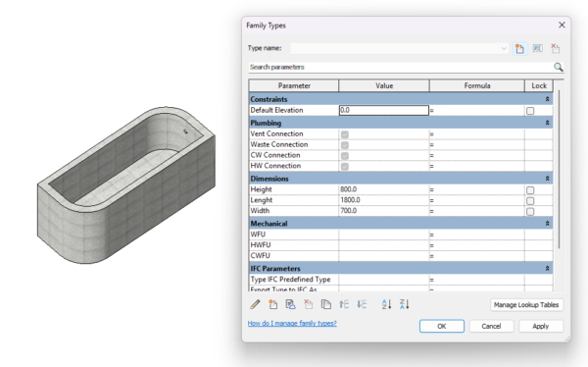Click the Move Parameter Down icon

point(362,304)
